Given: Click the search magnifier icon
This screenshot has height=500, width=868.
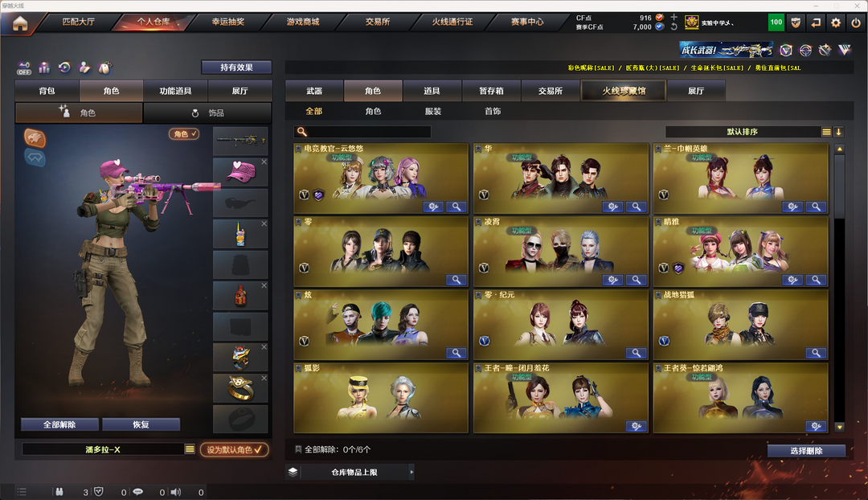Looking at the screenshot, I should pos(301,132).
